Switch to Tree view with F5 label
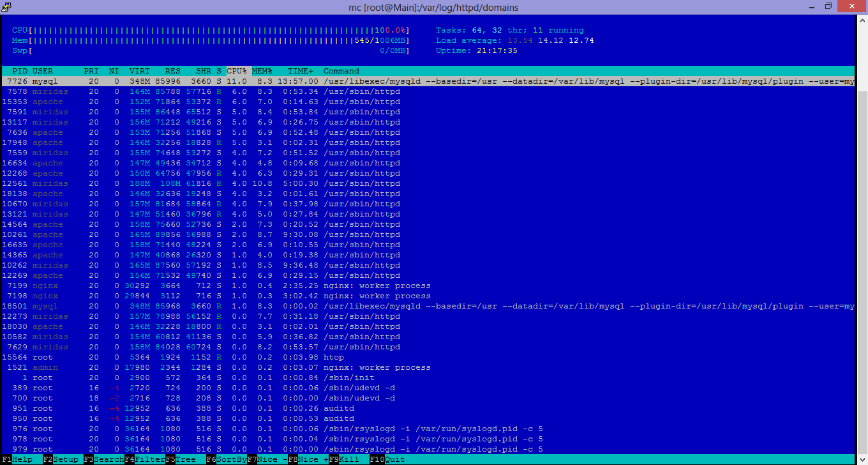This screenshot has height=465, width=868. click(181, 459)
